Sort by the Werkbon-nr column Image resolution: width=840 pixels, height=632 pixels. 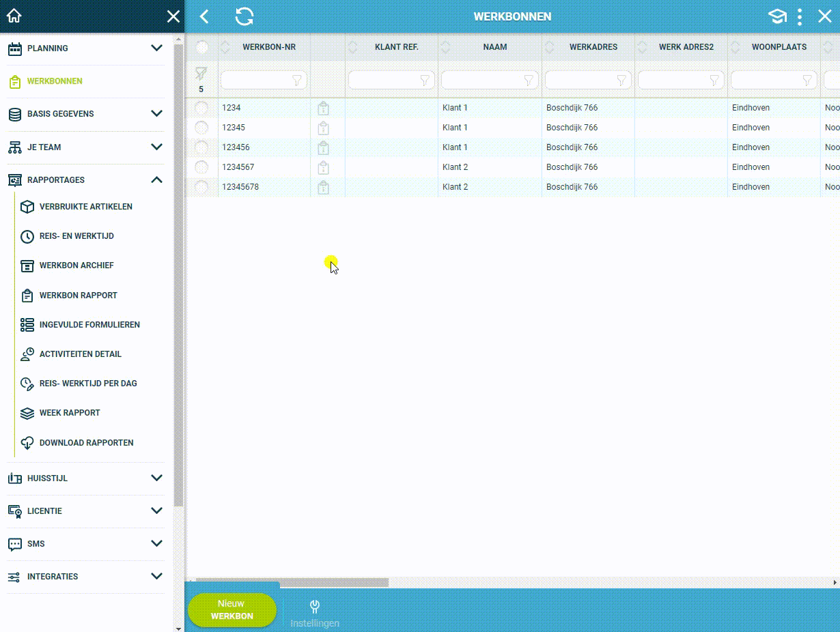269,47
